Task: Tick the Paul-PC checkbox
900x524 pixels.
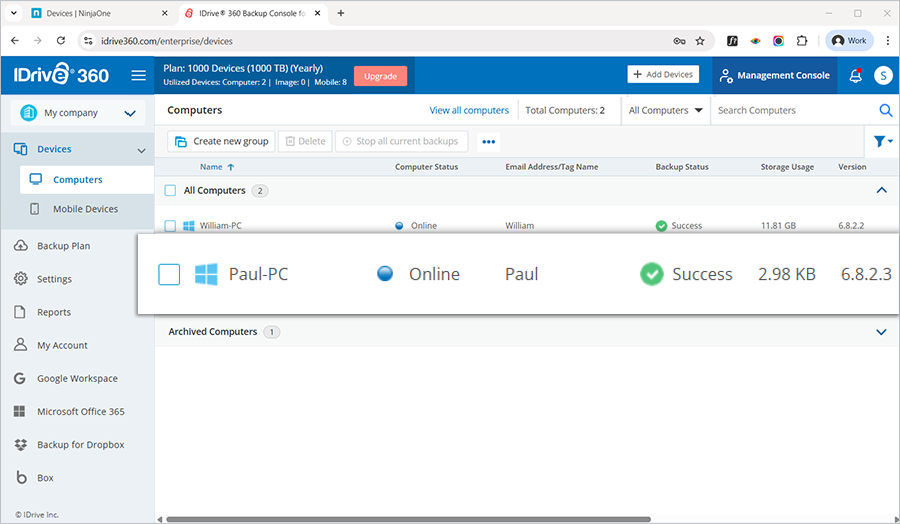Action: tap(169, 274)
